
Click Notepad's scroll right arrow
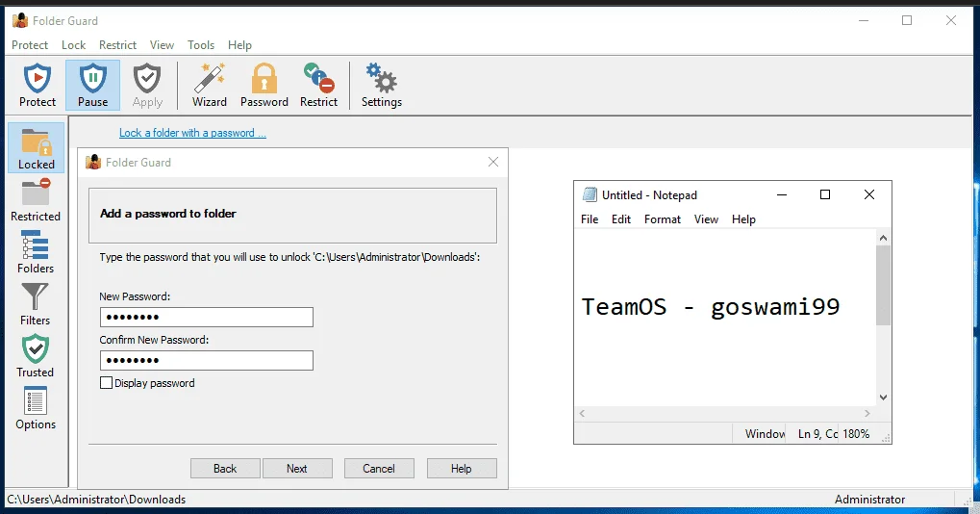(867, 413)
